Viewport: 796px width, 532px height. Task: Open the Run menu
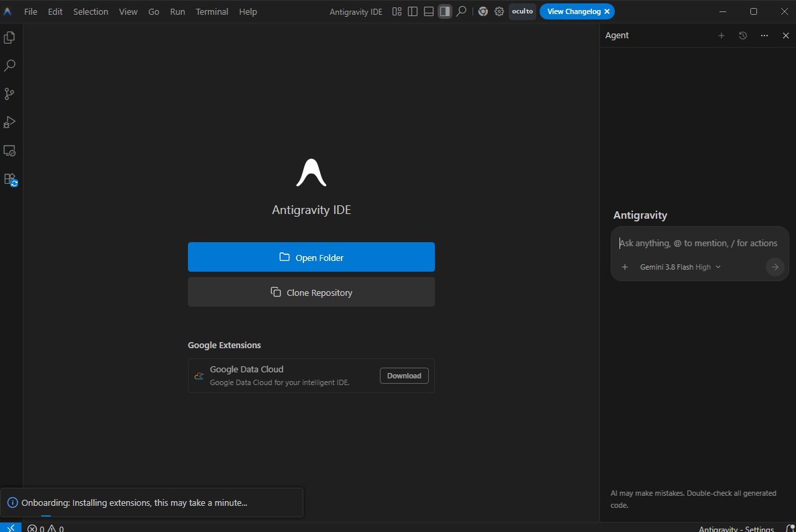[x=177, y=11]
